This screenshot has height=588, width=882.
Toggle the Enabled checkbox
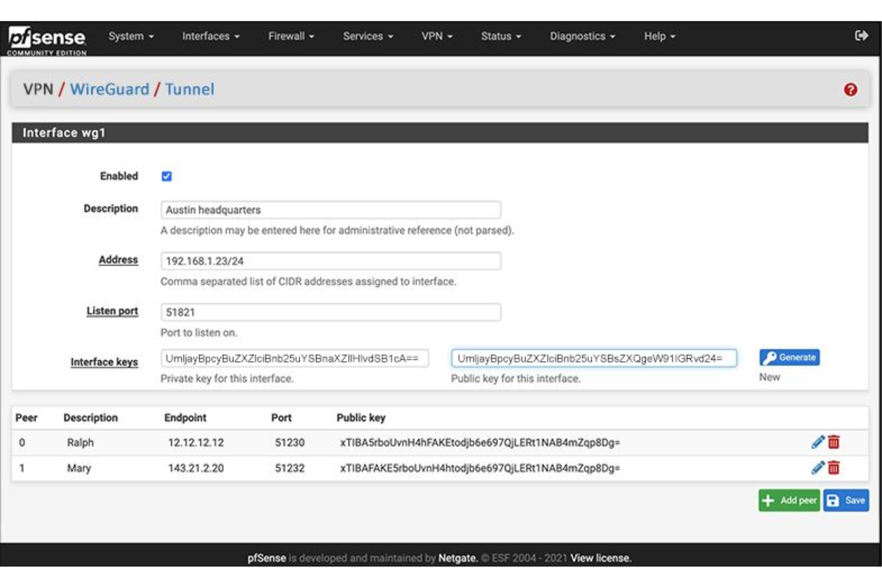tap(167, 176)
